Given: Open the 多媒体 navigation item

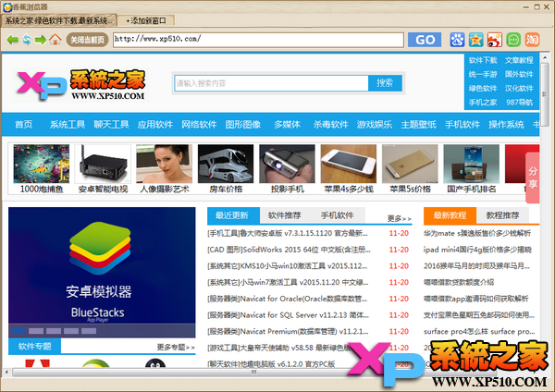Looking at the screenshot, I should point(287,125).
